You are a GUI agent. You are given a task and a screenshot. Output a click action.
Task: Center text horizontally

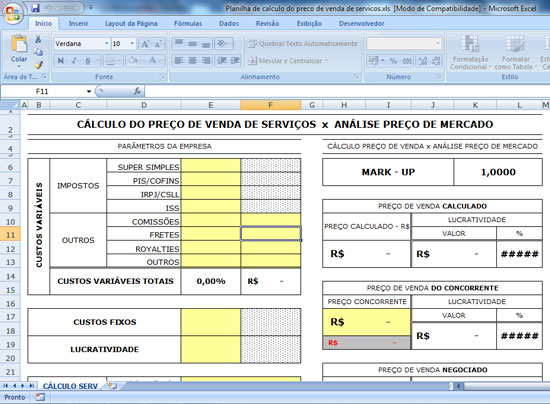[192, 61]
